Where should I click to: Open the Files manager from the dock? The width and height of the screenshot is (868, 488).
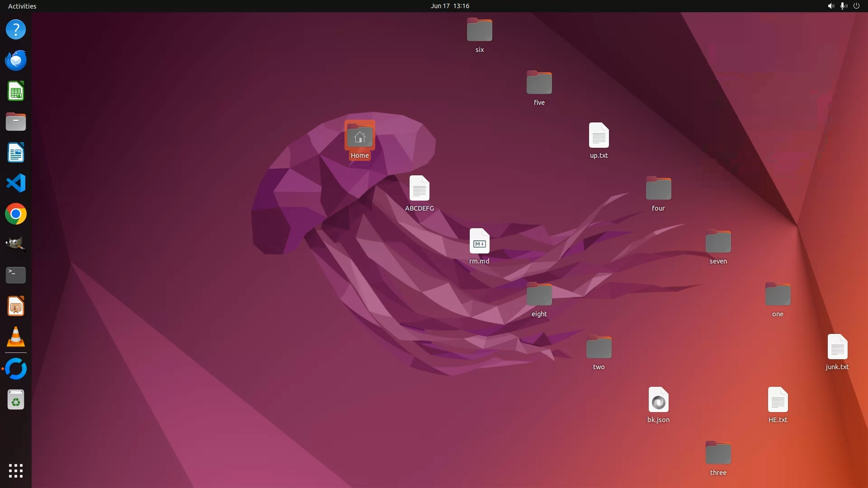(16, 122)
